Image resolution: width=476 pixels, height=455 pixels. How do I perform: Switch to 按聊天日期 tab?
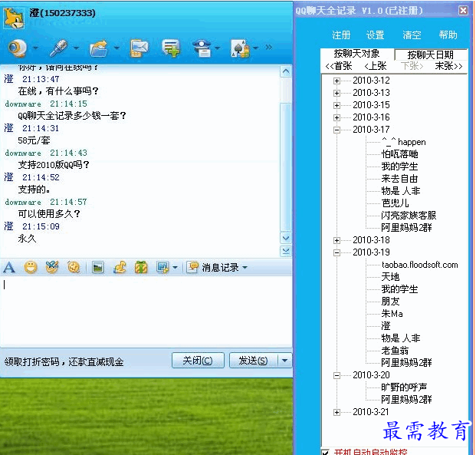pyautogui.click(x=431, y=54)
